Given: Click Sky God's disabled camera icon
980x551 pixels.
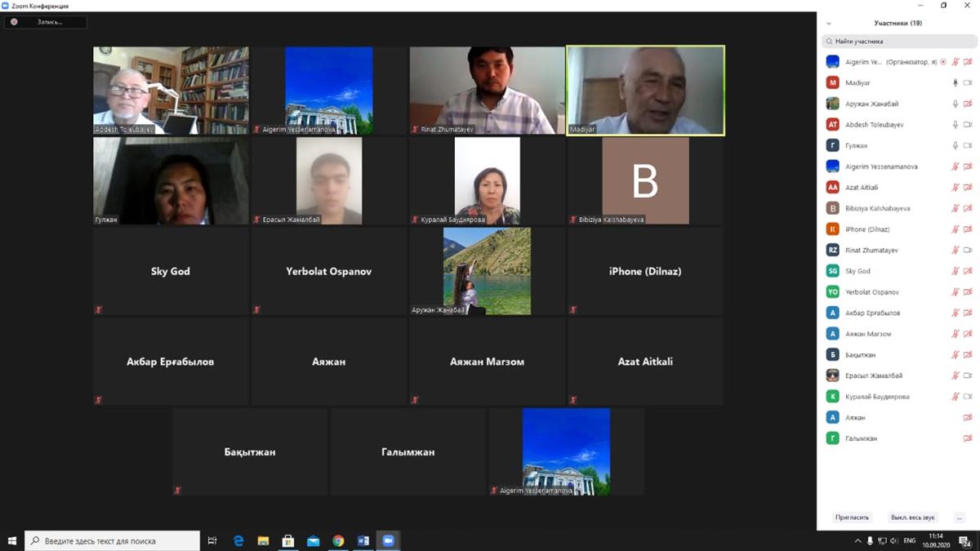Looking at the screenshot, I should tap(968, 271).
